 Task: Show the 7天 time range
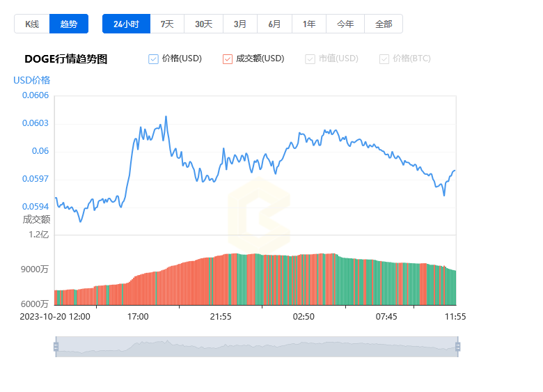[167, 24]
